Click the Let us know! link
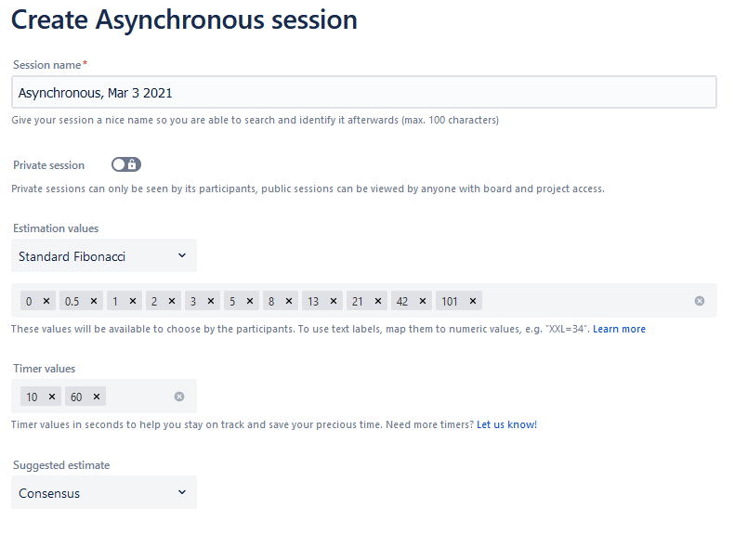This screenshot has height=560, width=734. pyautogui.click(x=506, y=424)
